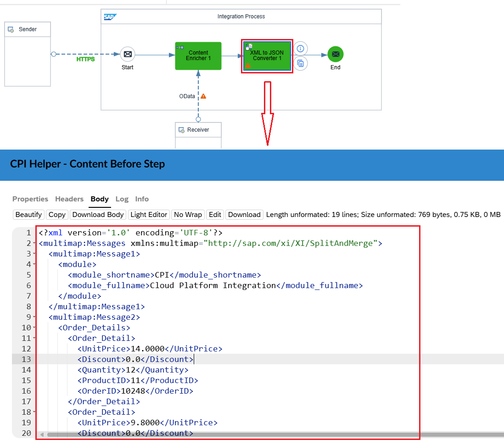Switch to Light Editor

coord(149,214)
